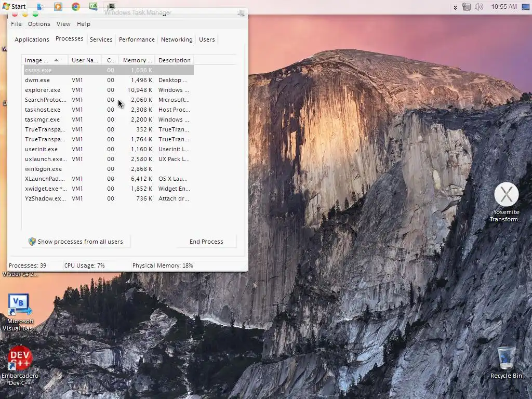Select the taskmgr.exe process
This screenshot has width=532, height=399.
(x=109, y=119)
